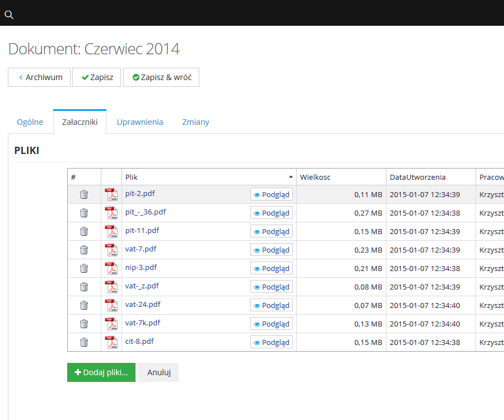Image resolution: width=504 pixels, height=420 pixels.
Task: Click the Anuluj button
Action: (x=158, y=372)
